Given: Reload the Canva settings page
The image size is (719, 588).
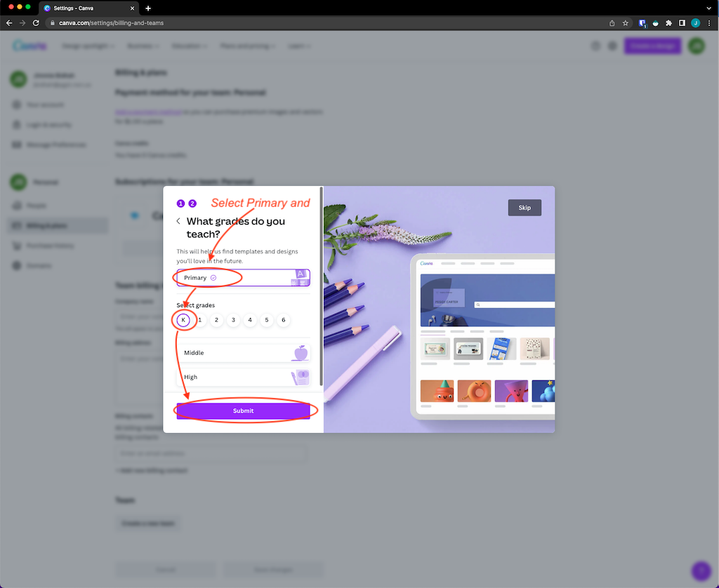Looking at the screenshot, I should (x=36, y=23).
